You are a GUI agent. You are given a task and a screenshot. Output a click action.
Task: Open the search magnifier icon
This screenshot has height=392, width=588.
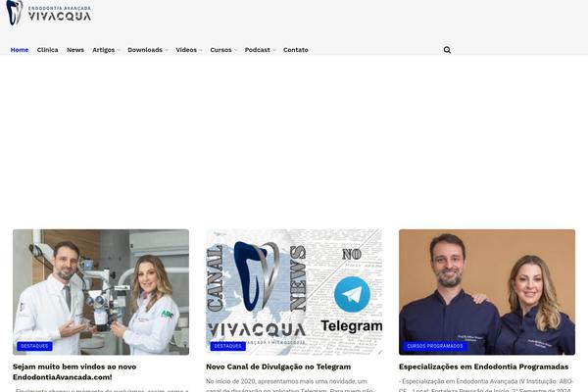[x=447, y=50]
